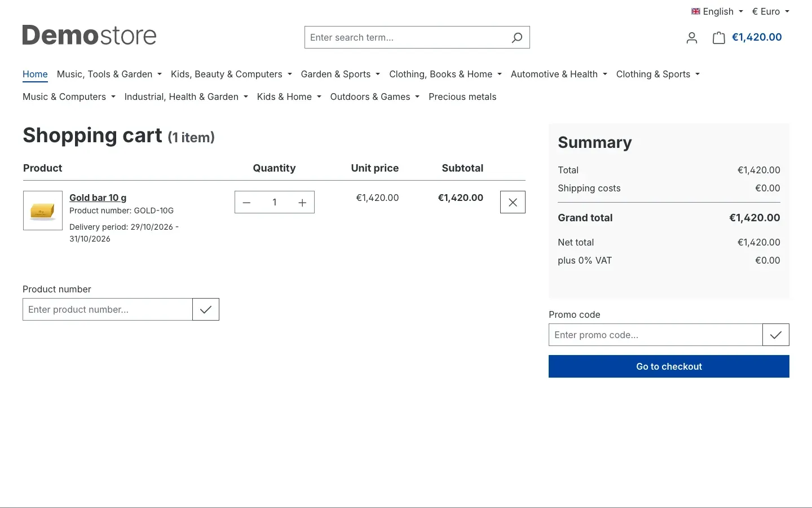
Task: Expand Kids & Home menu
Action: [x=289, y=97]
